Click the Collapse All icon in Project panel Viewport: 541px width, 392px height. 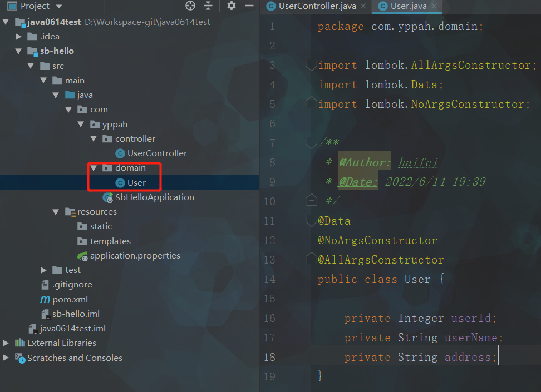(208, 6)
